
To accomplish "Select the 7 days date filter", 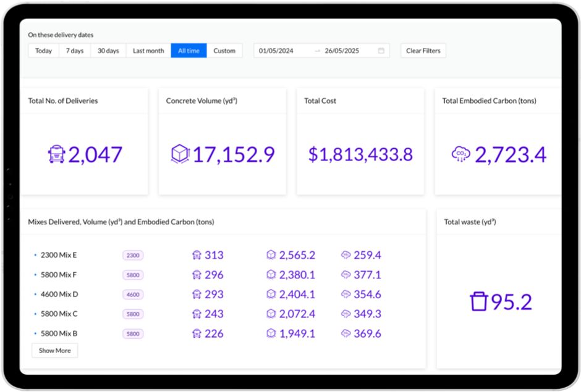I will [74, 51].
